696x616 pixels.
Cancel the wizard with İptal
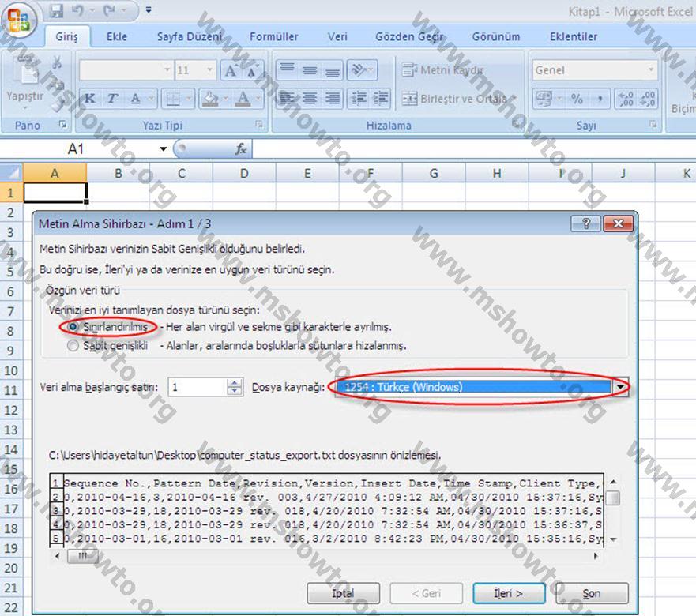tap(343, 593)
